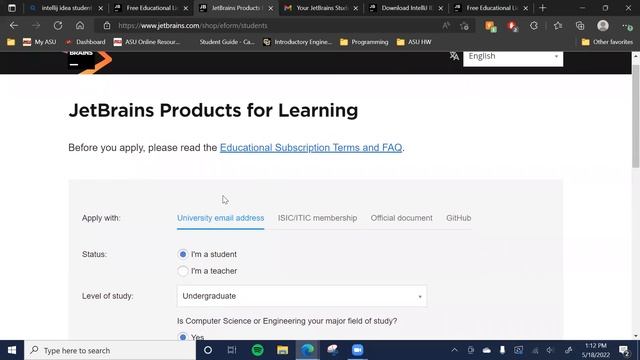Open the volume icon in system tray
The image size is (640, 360).
tap(550, 350)
